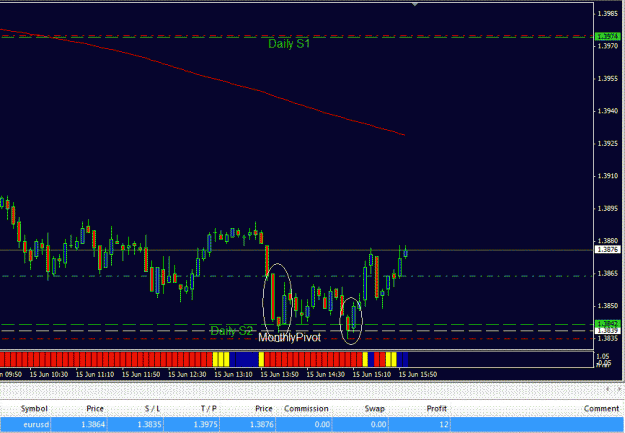Click the stop loss cell 1.3835
The image size is (625, 433).
tap(149, 425)
